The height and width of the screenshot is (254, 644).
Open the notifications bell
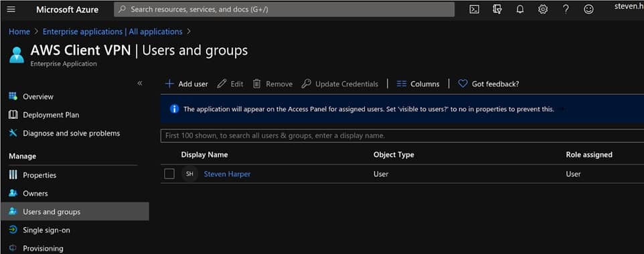pyautogui.click(x=520, y=9)
